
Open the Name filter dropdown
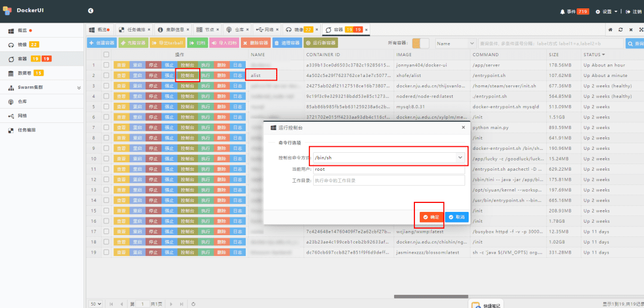point(454,43)
